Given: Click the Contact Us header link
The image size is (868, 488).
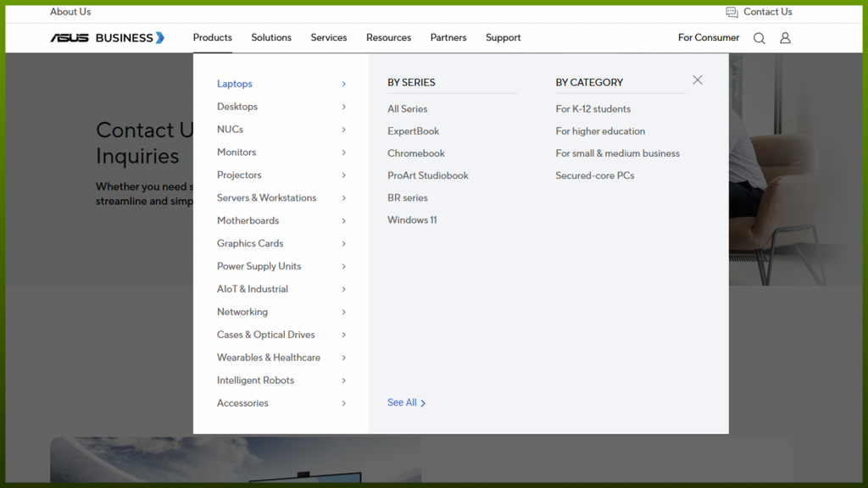Looking at the screenshot, I should [767, 12].
